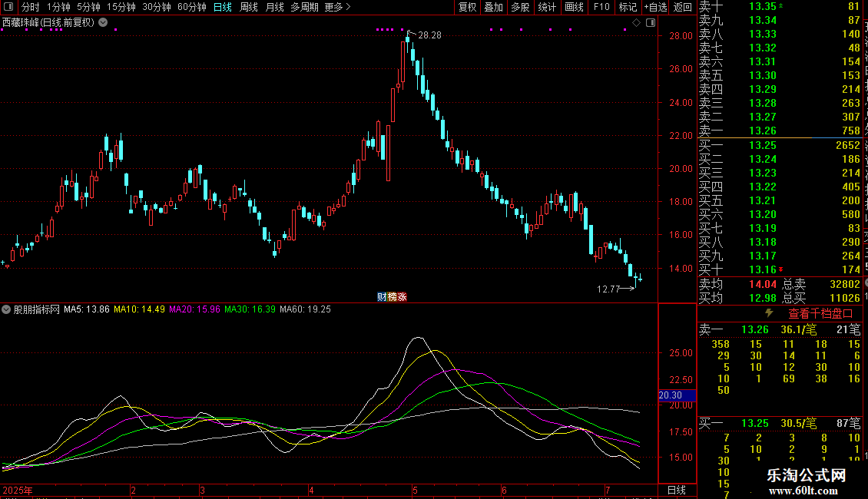Click the 20.30 highlighted axis value
This screenshot has height=499, width=868.
[x=677, y=395]
